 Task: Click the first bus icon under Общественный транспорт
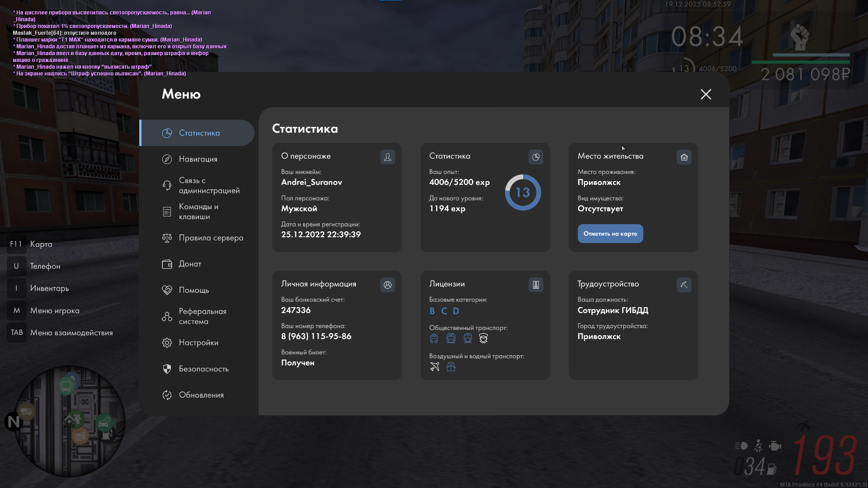(434, 338)
